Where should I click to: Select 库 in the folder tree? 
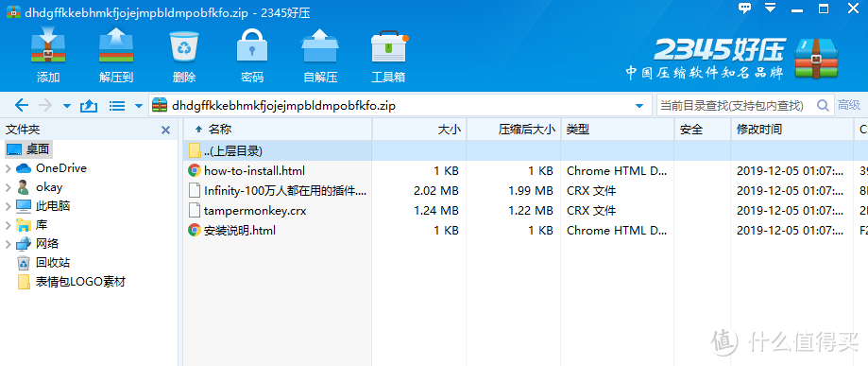point(42,224)
